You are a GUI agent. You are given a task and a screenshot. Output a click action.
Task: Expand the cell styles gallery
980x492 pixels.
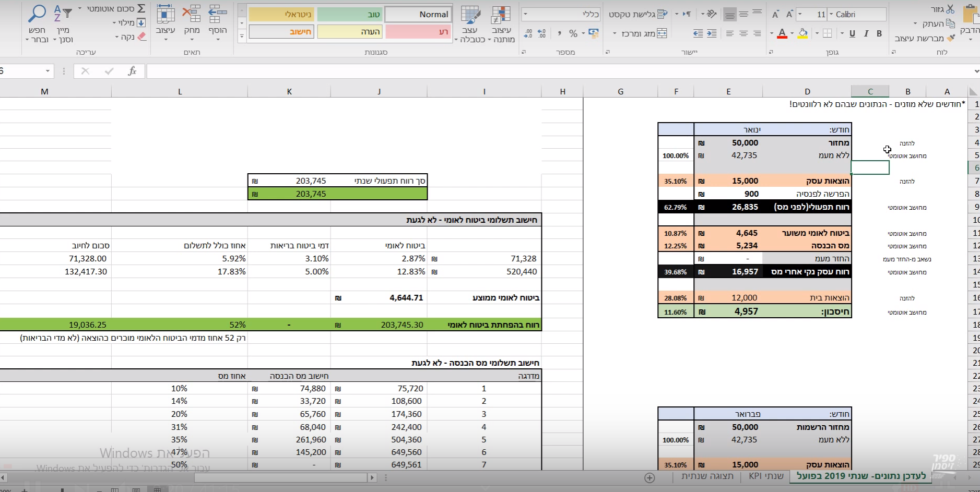coord(241,36)
